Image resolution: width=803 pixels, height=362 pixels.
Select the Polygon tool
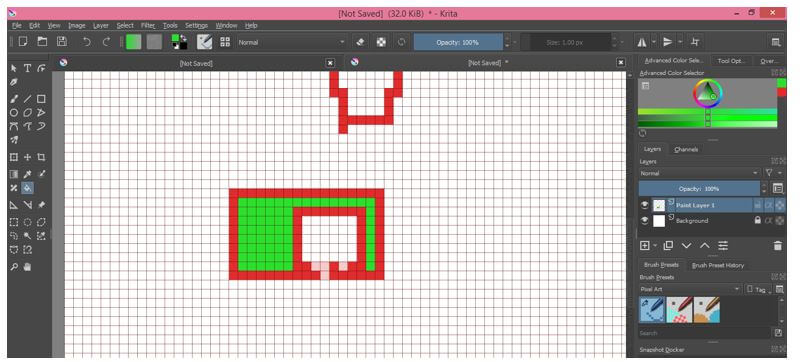coord(28,113)
